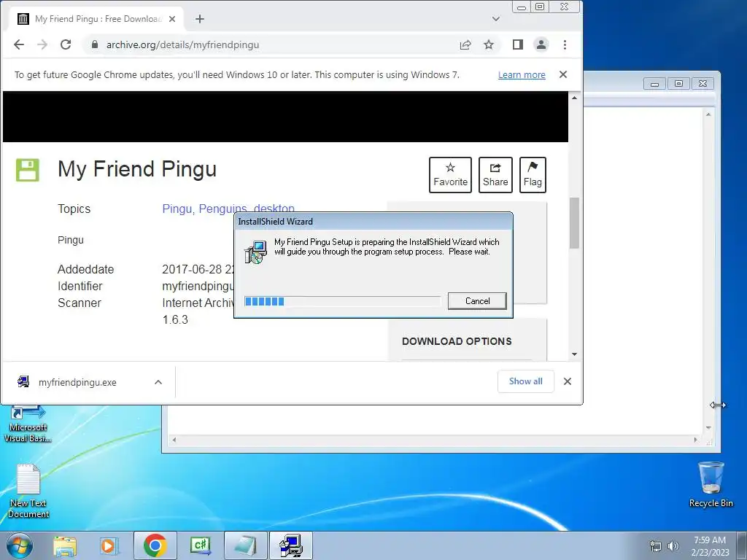Open the Chrome profile avatar
Screen dimensions: 747x560
[x=541, y=44]
